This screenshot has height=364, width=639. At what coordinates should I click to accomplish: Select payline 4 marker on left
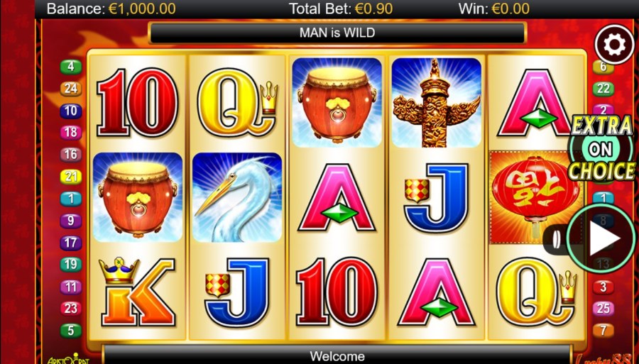[71, 67]
